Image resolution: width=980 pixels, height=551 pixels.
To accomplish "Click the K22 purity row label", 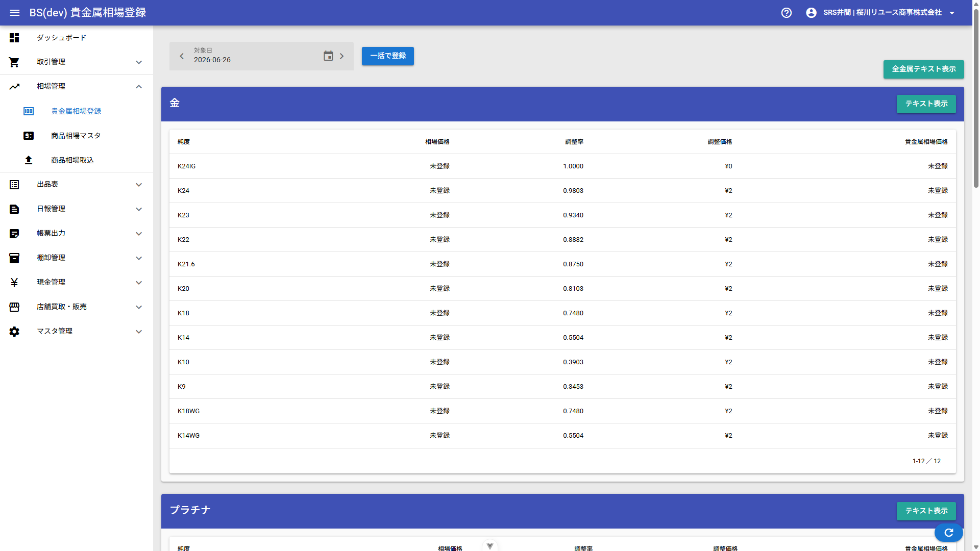I will [183, 240].
